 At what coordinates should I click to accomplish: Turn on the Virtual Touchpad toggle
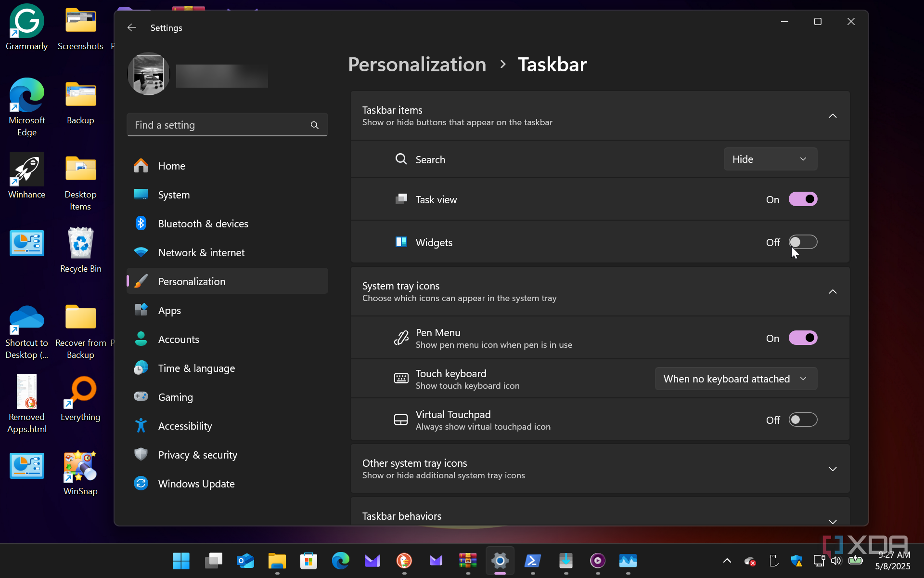[x=803, y=420]
